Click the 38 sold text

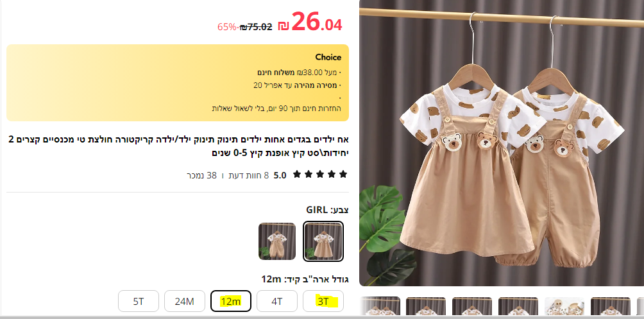point(201,175)
